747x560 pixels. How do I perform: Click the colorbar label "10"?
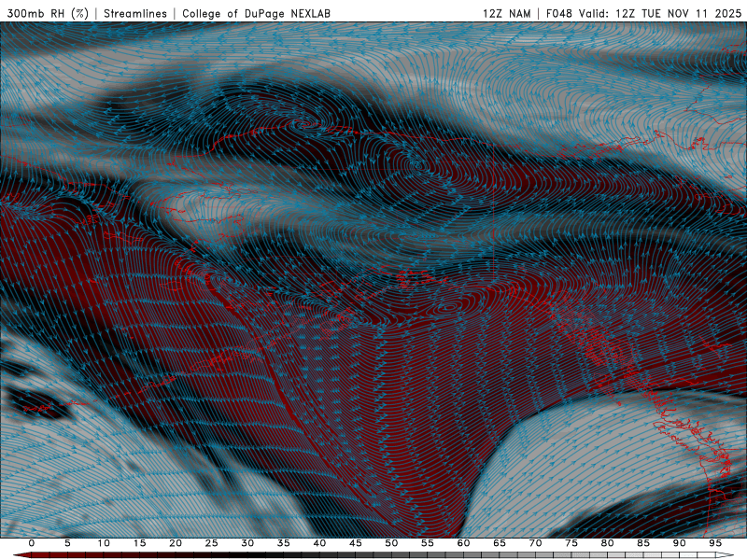click(x=104, y=543)
